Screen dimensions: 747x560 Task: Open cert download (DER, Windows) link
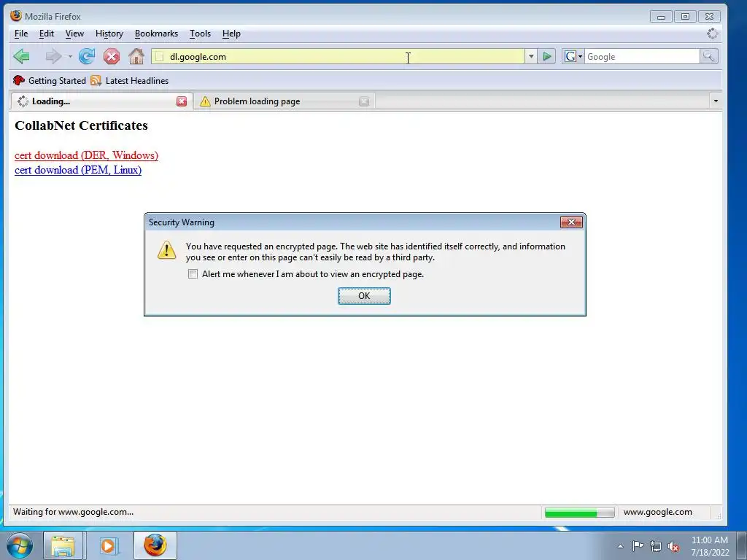point(86,155)
